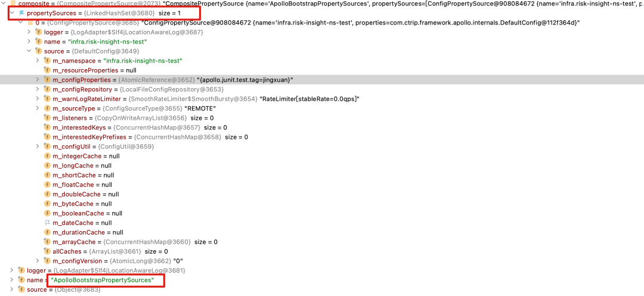Viewport: 644px width, 296px height.
Task: Expand the m_warnLogRateLimiter node
Action: tap(38, 99)
